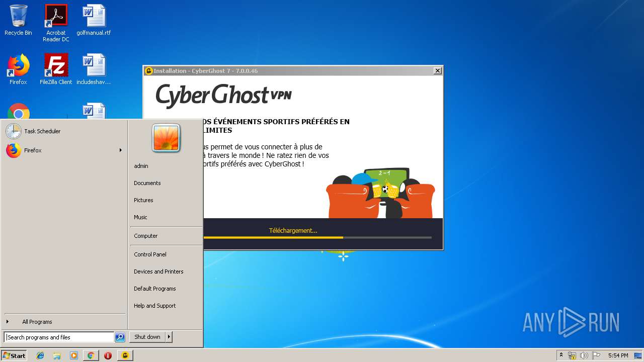Open Computer from the Start menu
Screen dimensions: 644x362
tap(145, 236)
